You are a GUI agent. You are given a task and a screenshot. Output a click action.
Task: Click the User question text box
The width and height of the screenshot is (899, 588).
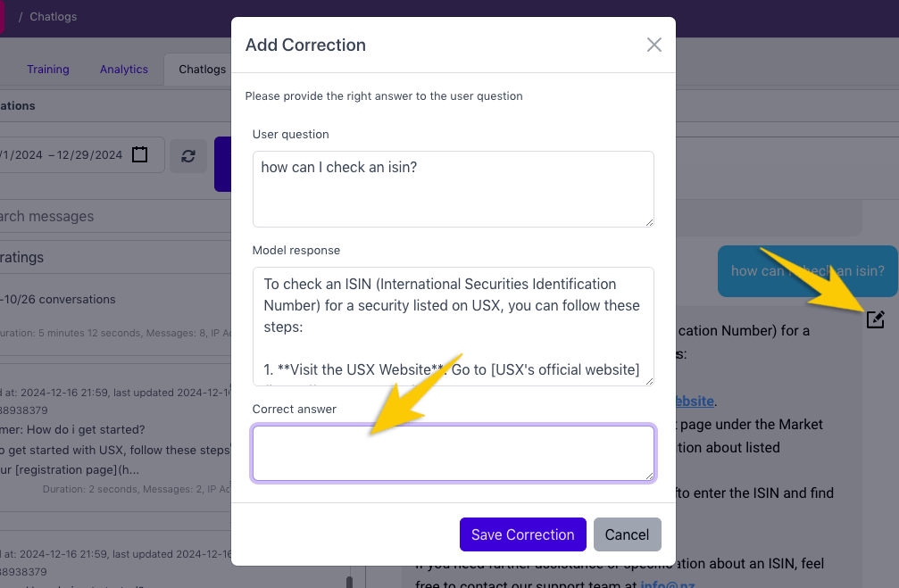[453, 188]
